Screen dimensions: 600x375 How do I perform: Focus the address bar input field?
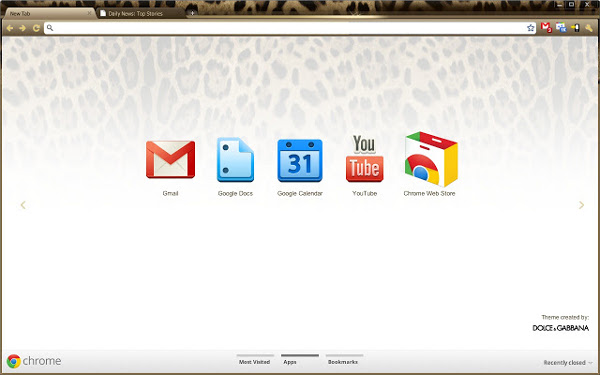(x=290, y=28)
